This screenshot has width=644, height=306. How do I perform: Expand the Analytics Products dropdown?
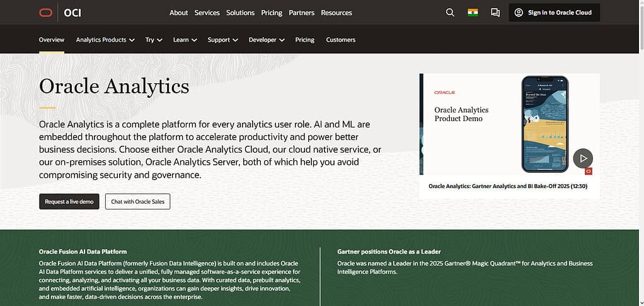click(x=105, y=40)
